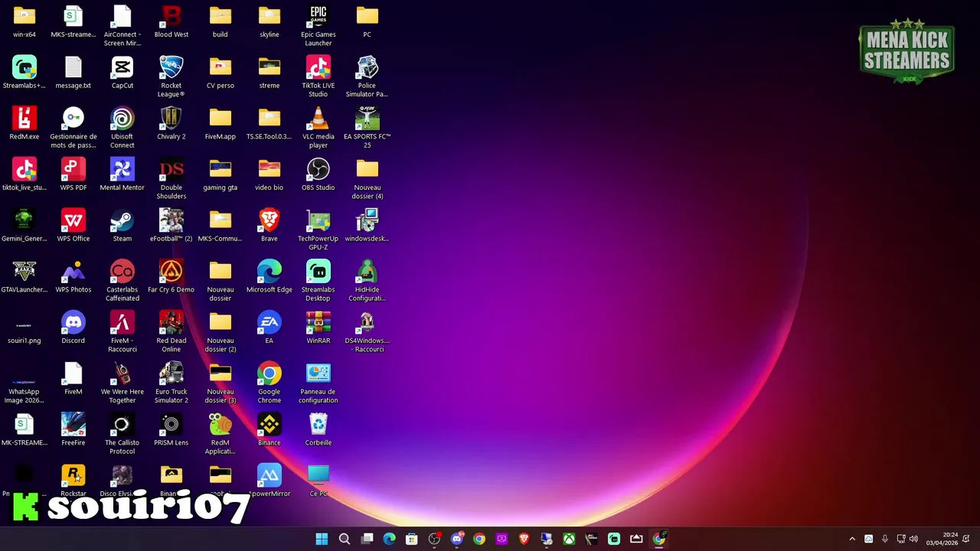Open the Ubisoft Connect shortcut

tap(122, 127)
